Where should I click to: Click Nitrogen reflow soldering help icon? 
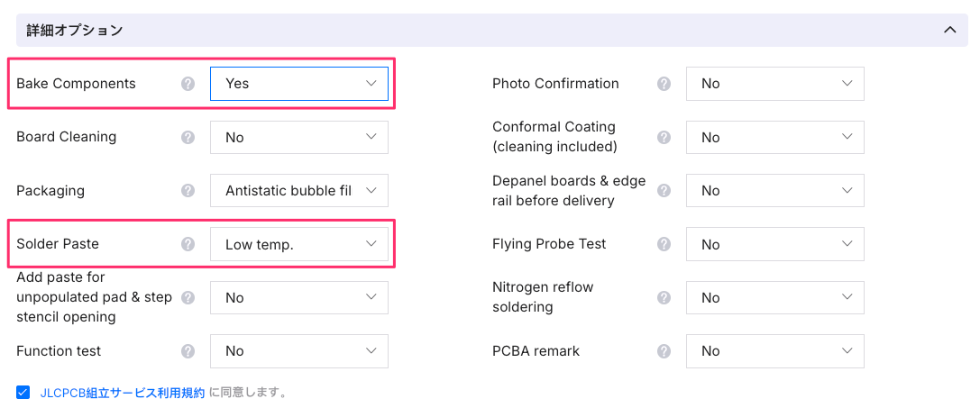[664, 297]
